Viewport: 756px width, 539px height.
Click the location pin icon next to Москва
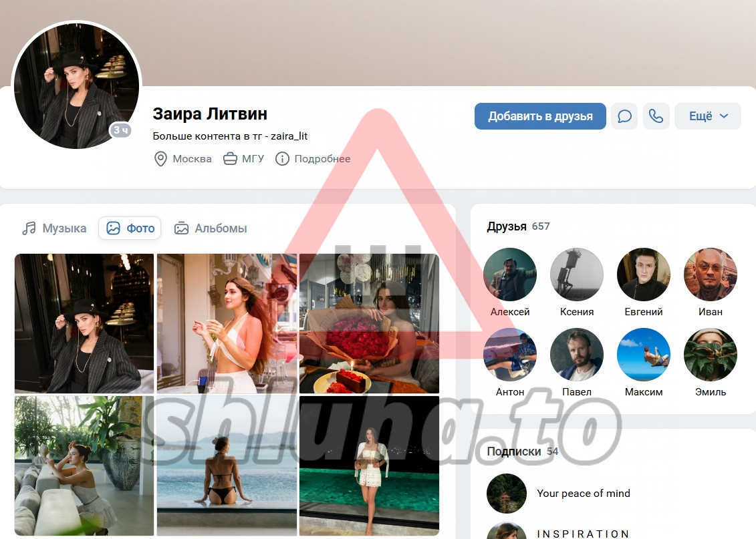[160, 159]
